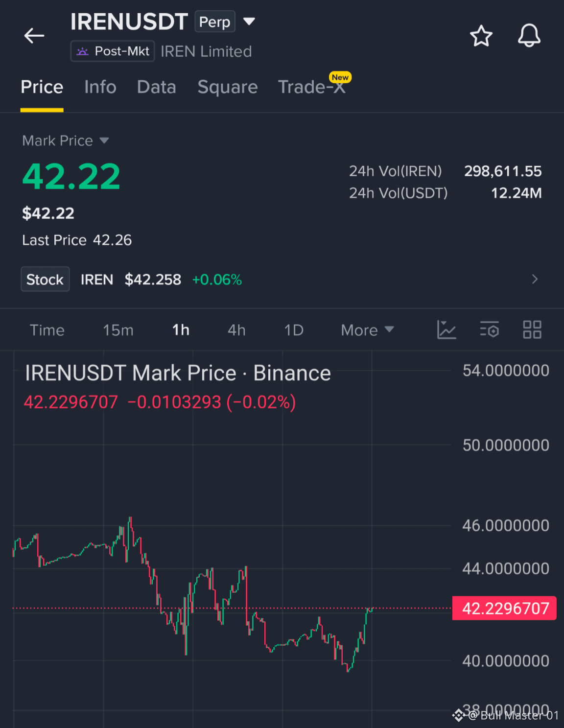Click the 44.0000000 axis label
564x728 pixels.
[x=506, y=568]
